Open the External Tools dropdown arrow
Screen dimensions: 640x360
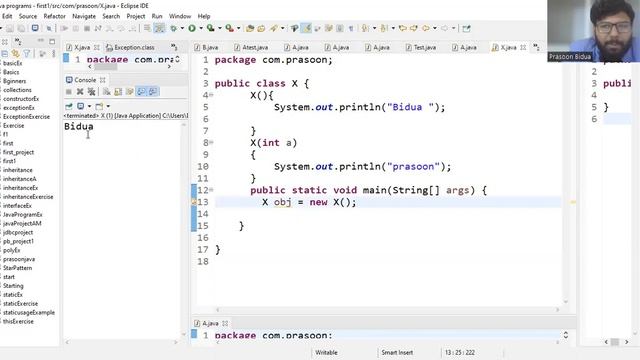coord(239,29)
